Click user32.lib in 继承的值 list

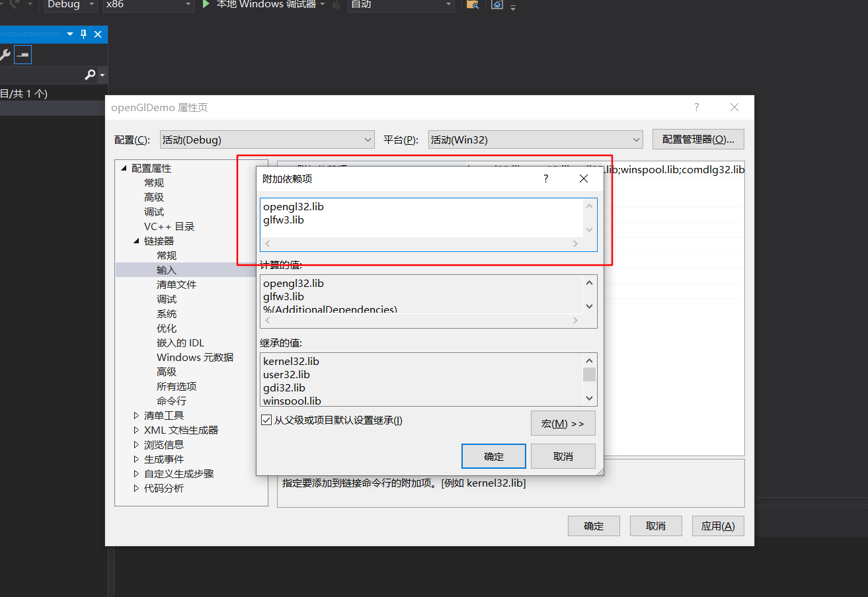click(x=286, y=375)
